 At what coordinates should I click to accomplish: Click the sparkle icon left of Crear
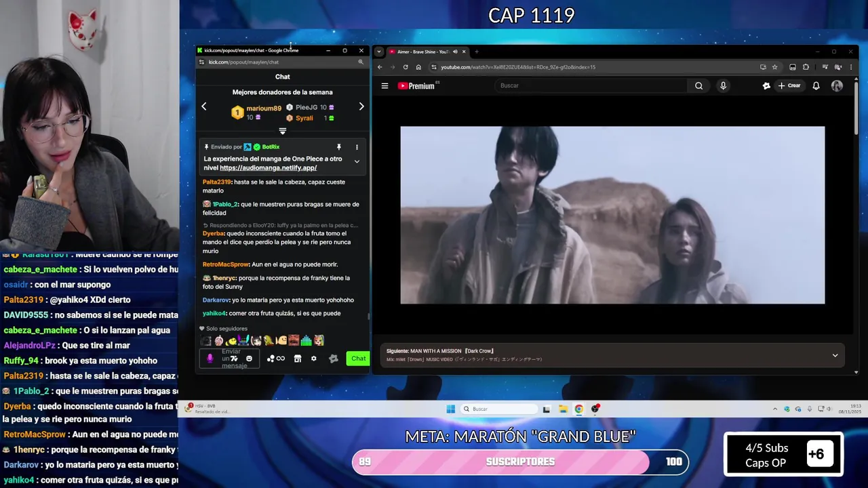click(766, 85)
